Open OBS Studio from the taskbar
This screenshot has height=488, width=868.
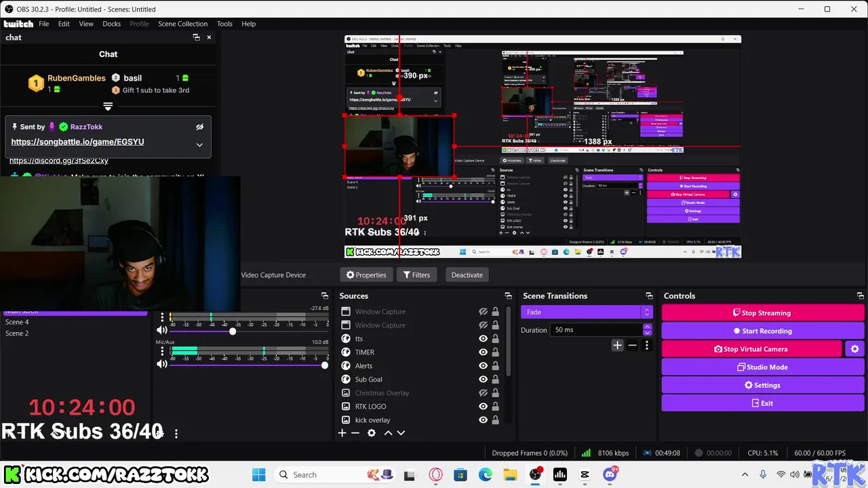(536, 474)
